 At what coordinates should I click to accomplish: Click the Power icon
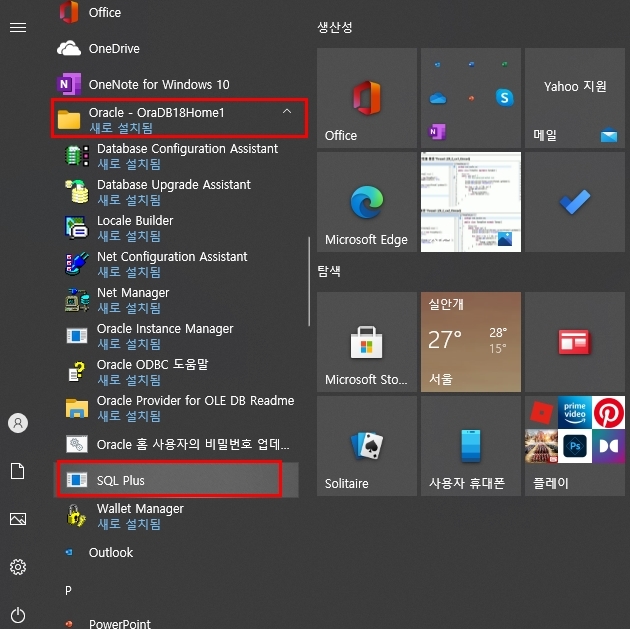pyautogui.click(x=18, y=615)
